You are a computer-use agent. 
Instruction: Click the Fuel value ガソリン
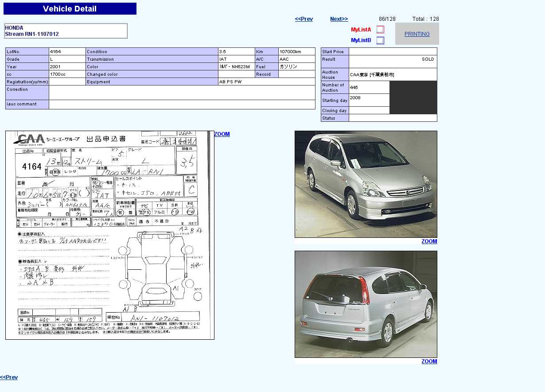[288, 67]
